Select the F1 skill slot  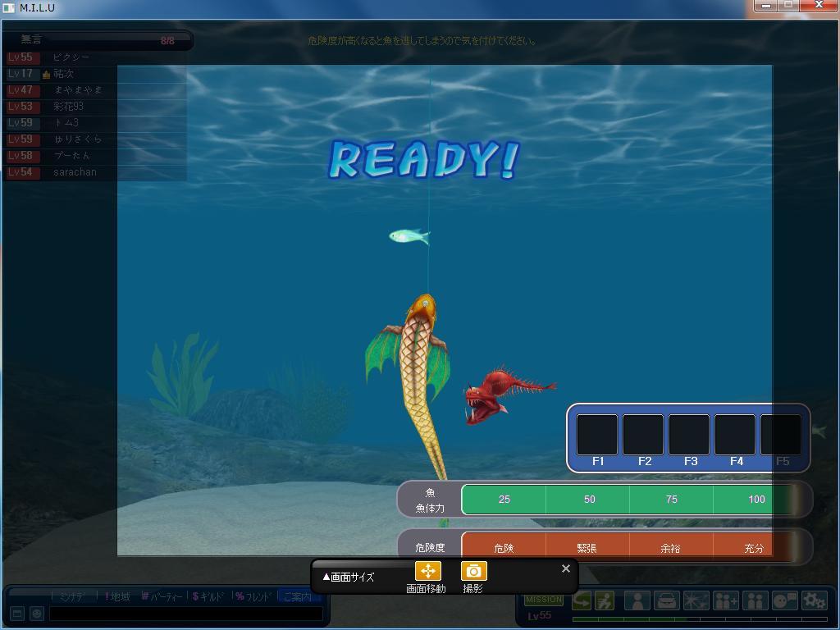[597, 435]
